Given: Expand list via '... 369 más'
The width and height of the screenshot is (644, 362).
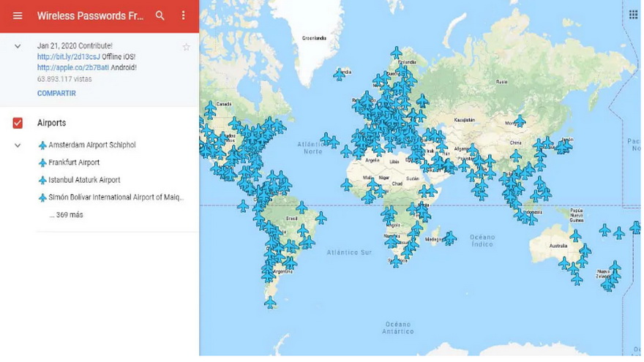Looking at the screenshot, I should click(66, 216).
